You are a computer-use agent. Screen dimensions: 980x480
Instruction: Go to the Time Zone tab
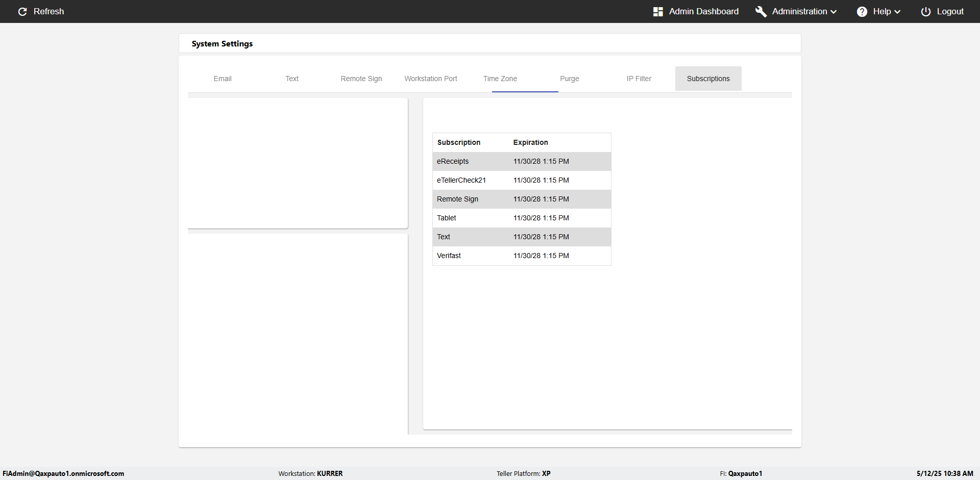tap(500, 79)
